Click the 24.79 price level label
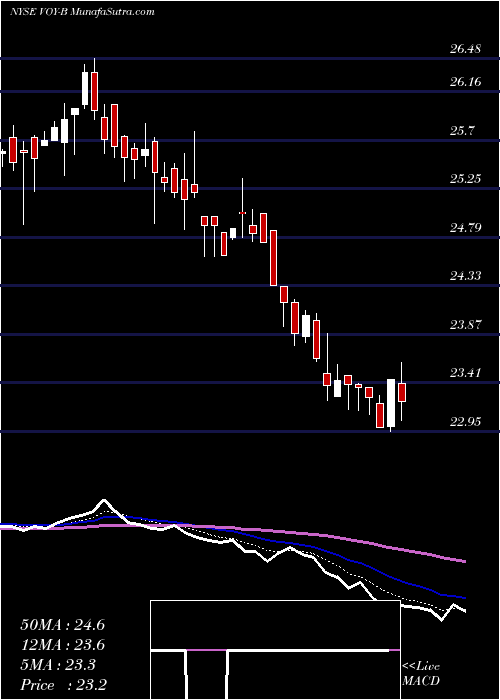500x700 pixels. pos(466,228)
